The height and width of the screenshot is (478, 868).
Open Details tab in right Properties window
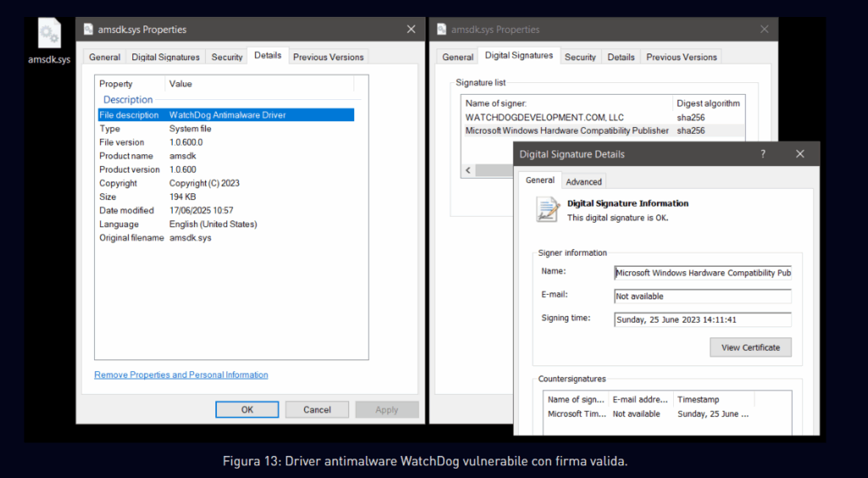[x=621, y=57]
